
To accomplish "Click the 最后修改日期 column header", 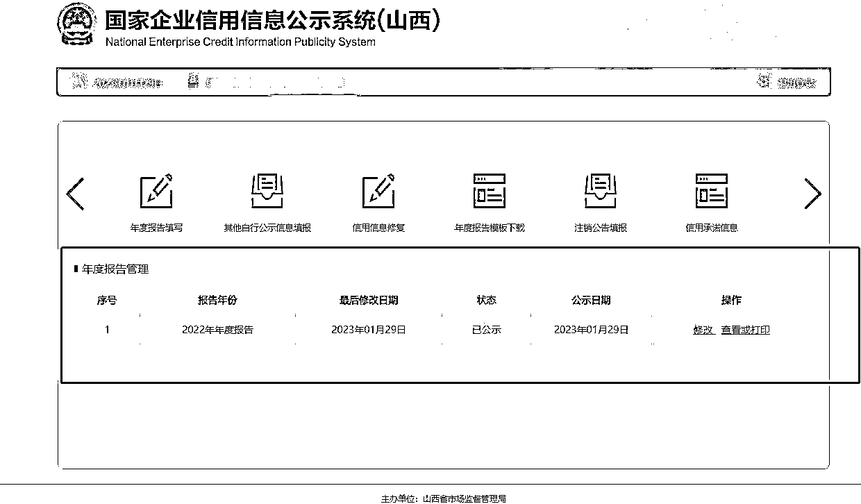I will (369, 301).
